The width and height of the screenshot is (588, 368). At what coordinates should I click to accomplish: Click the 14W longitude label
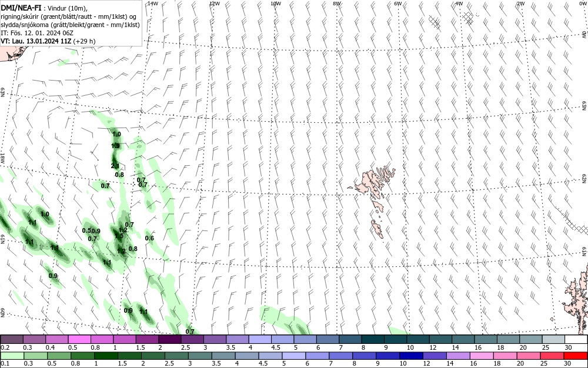[153, 4]
